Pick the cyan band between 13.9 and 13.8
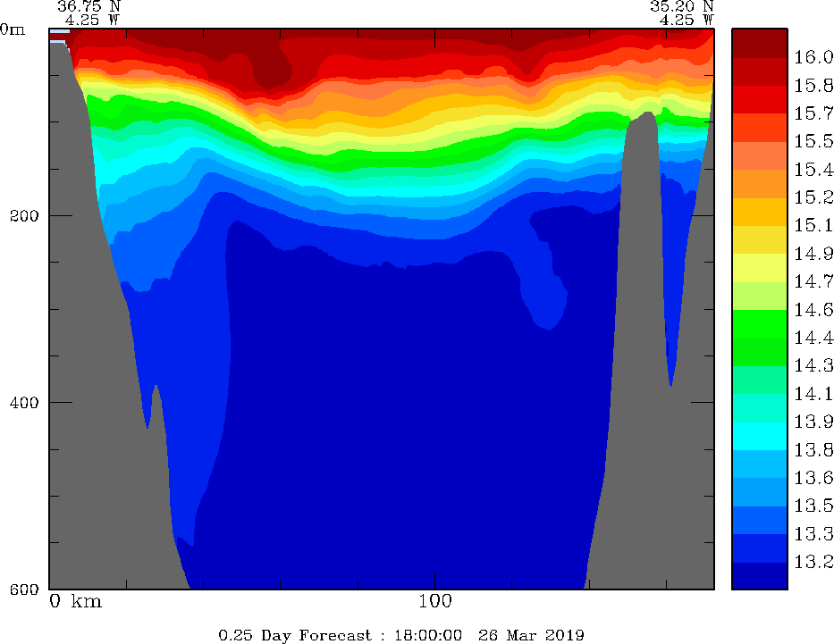834x644 pixels. tap(760, 436)
